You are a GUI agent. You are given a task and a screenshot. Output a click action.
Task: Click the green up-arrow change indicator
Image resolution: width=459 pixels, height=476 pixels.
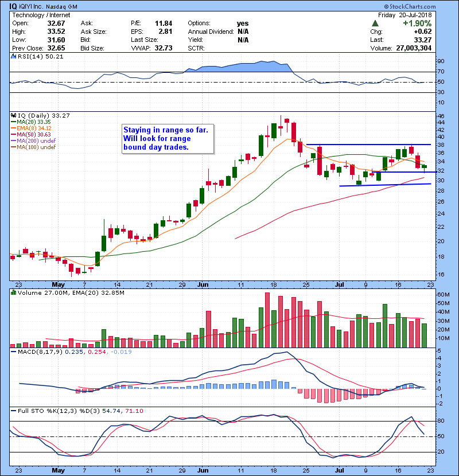tap(375, 24)
